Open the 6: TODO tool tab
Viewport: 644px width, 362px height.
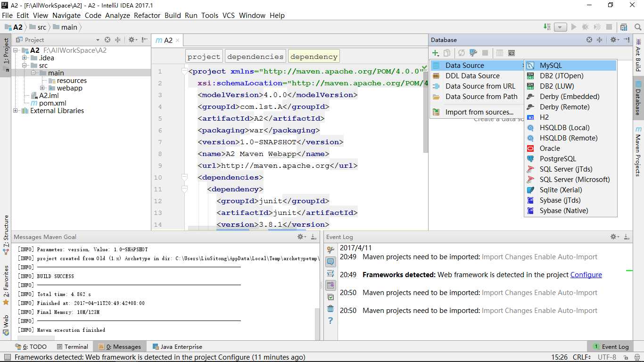(x=32, y=346)
